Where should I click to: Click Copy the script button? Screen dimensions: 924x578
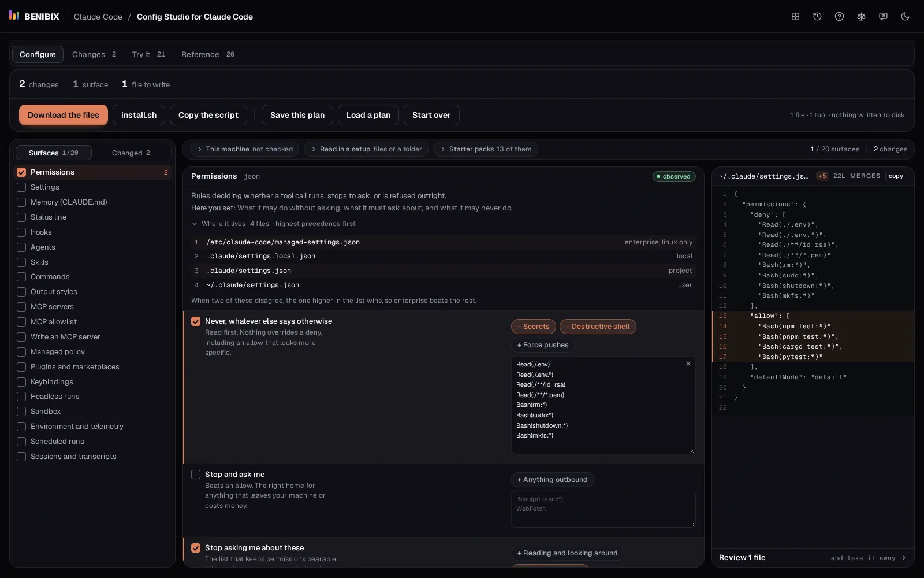click(x=208, y=115)
